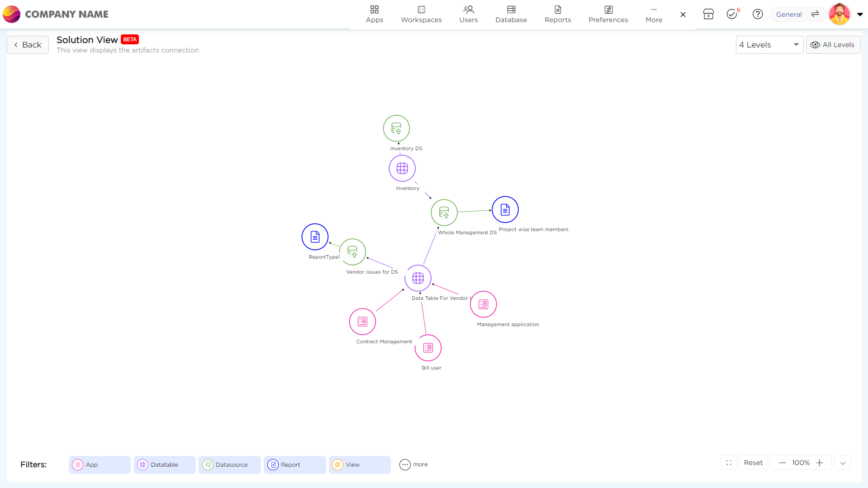Click the fit-to-screen icon

pos(729,463)
